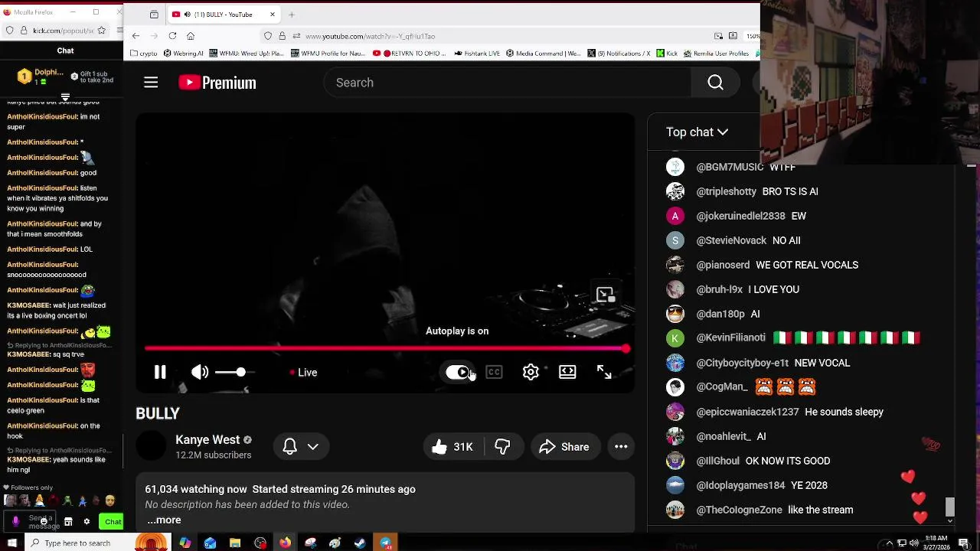Viewport: 980px width, 551px height.
Task: Reload the YouTube page
Action: pos(172,36)
